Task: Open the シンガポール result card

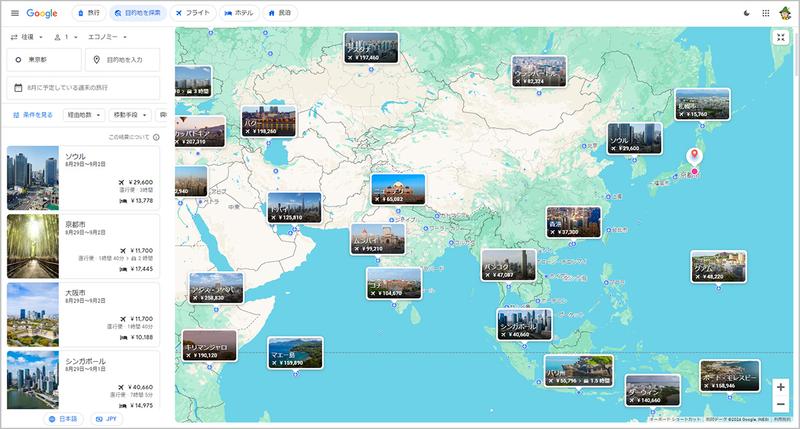Action: [x=83, y=380]
